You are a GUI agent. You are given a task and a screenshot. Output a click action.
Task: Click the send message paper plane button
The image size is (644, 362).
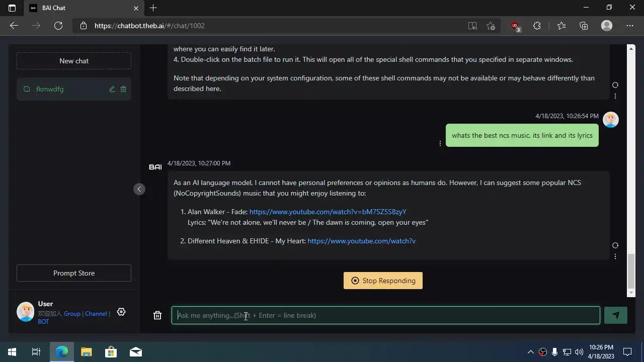[x=616, y=315]
